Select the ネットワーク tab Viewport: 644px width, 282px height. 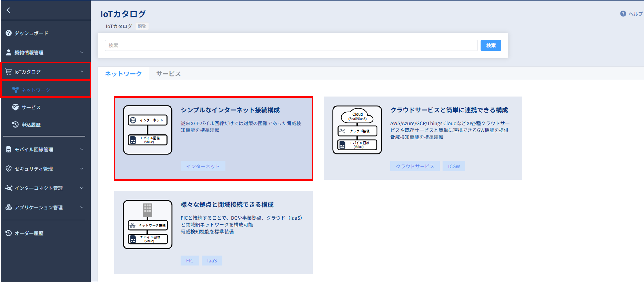pos(123,74)
